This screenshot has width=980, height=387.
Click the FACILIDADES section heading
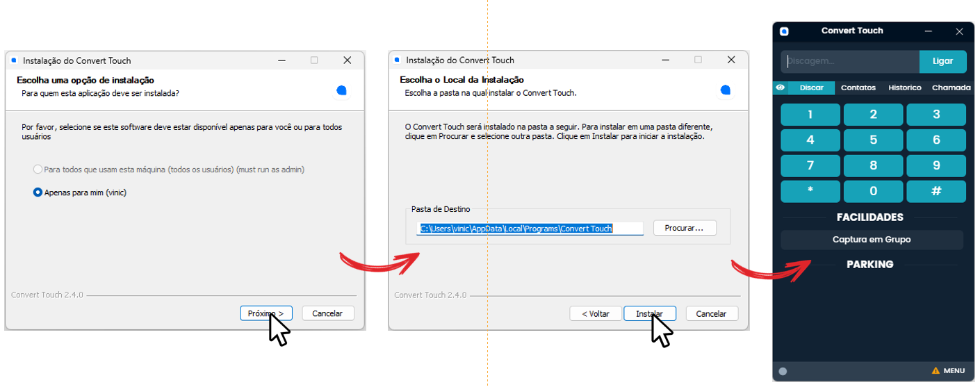pos(870,217)
